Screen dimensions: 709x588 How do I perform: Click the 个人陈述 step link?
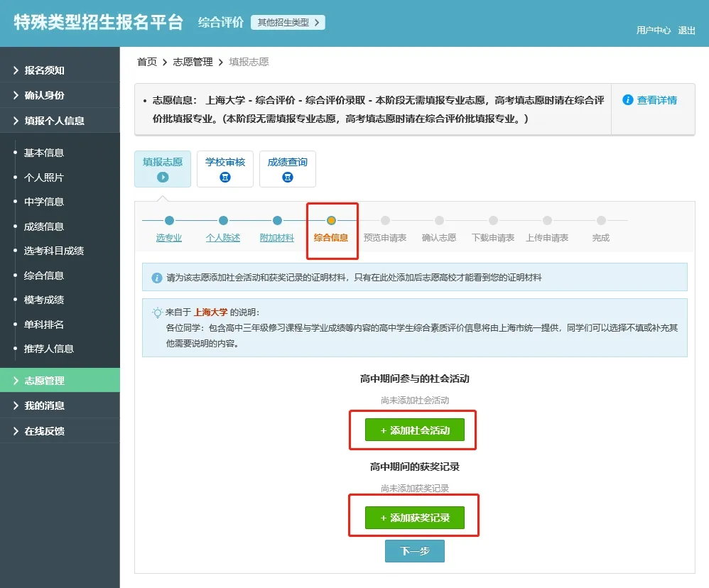tap(223, 238)
